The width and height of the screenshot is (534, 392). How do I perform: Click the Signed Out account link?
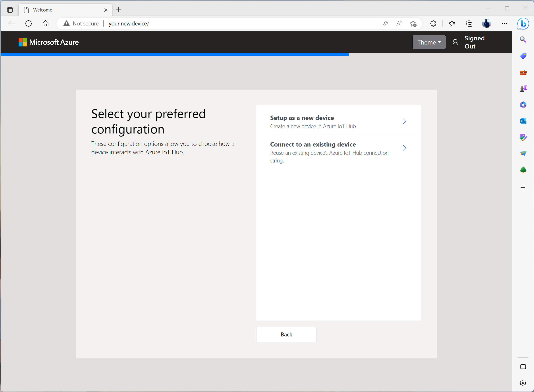tap(474, 42)
